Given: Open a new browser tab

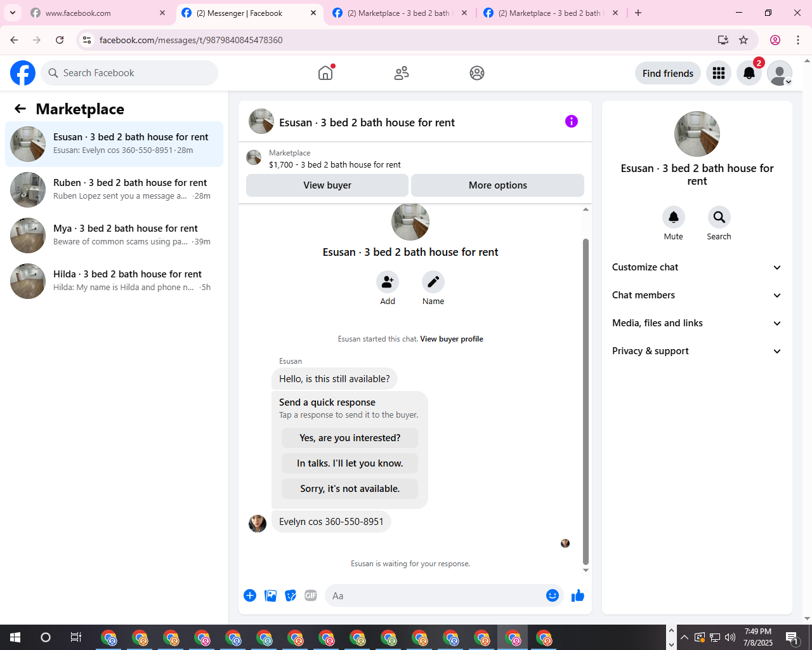Looking at the screenshot, I should coord(638,13).
